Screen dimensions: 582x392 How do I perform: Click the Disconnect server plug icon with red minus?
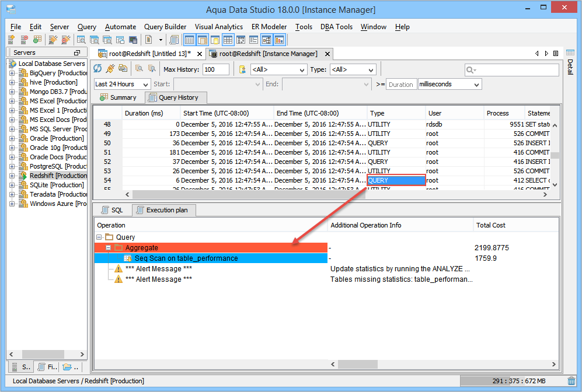(x=66, y=40)
